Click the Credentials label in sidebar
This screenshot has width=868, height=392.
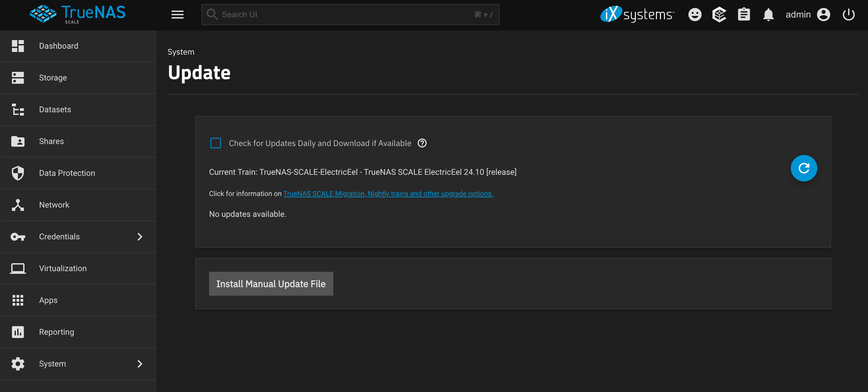(x=59, y=237)
